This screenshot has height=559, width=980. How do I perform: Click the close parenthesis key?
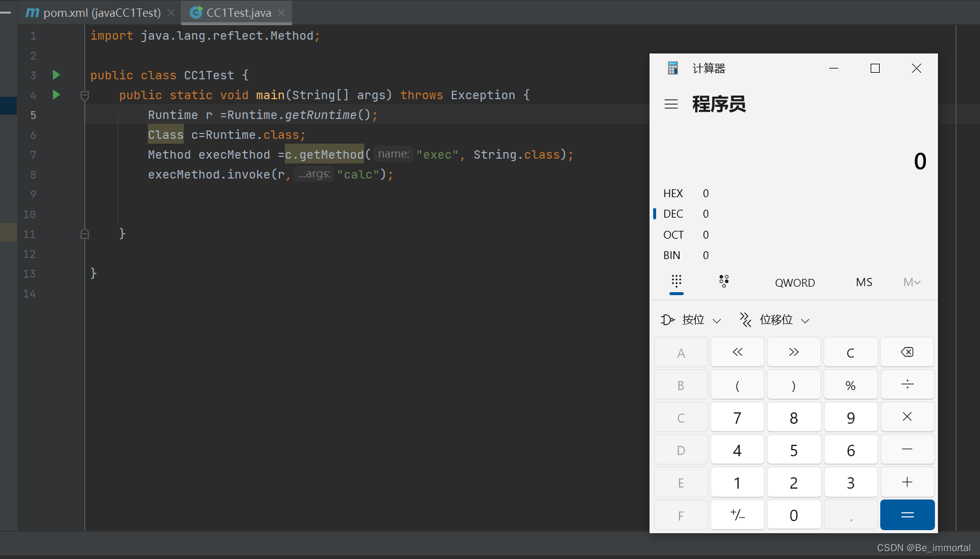794,385
